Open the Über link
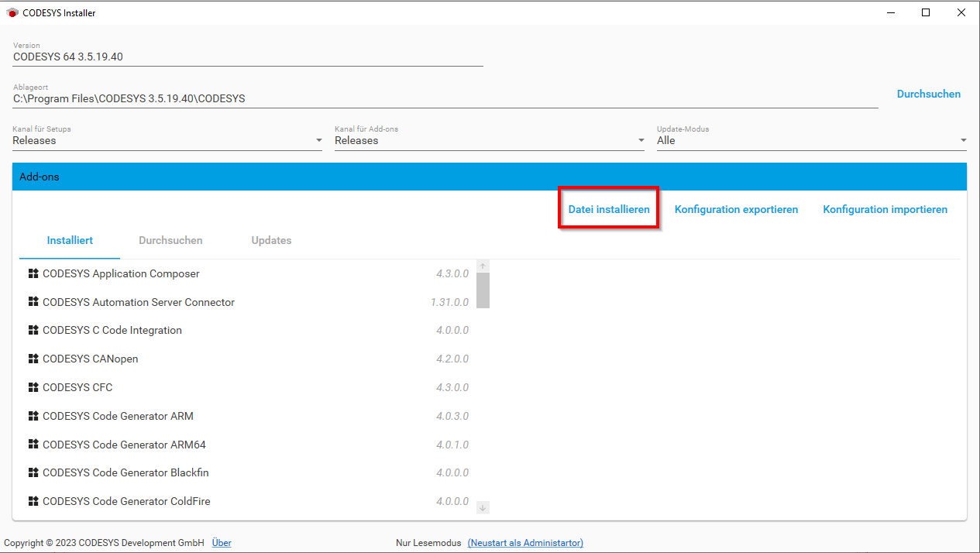The width and height of the screenshot is (980, 553). 222,543
